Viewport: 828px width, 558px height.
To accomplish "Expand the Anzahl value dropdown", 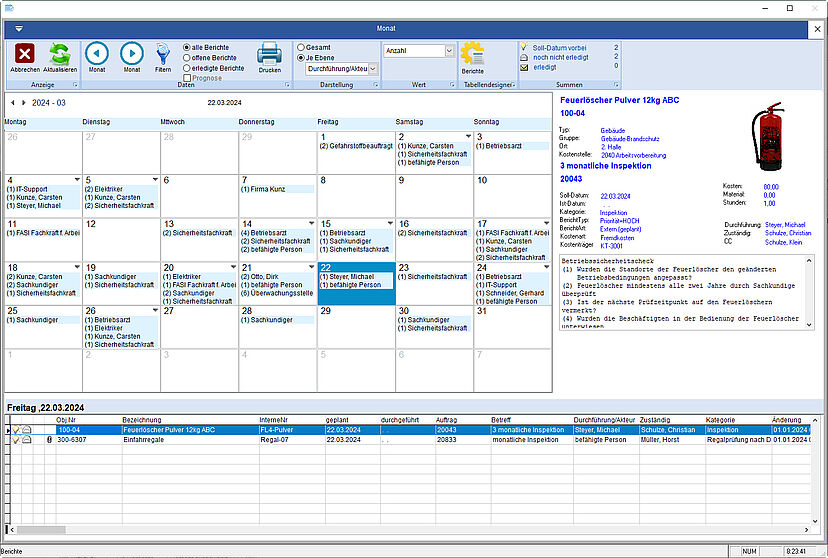I will tap(449, 50).
